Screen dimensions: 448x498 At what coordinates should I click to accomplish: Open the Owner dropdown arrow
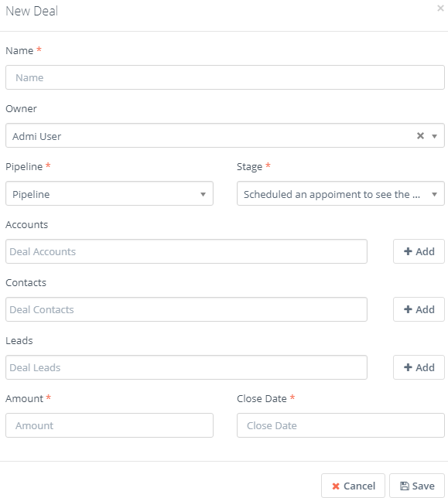(434, 136)
